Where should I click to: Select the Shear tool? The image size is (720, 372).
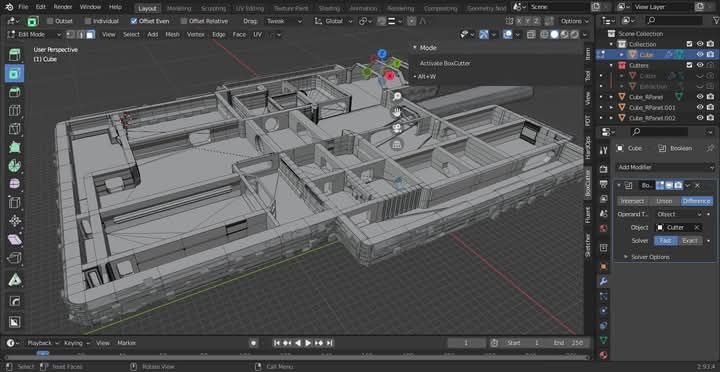(14, 239)
